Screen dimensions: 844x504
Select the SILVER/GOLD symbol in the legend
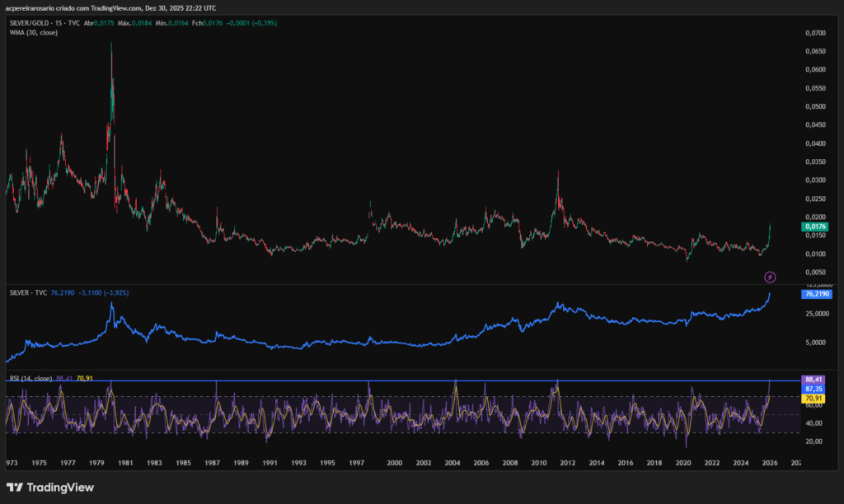coord(31,23)
